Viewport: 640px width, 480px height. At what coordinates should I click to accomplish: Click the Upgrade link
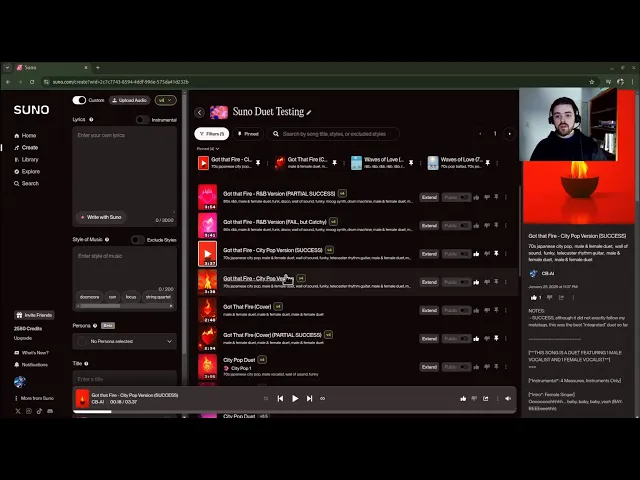pyautogui.click(x=23, y=338)
